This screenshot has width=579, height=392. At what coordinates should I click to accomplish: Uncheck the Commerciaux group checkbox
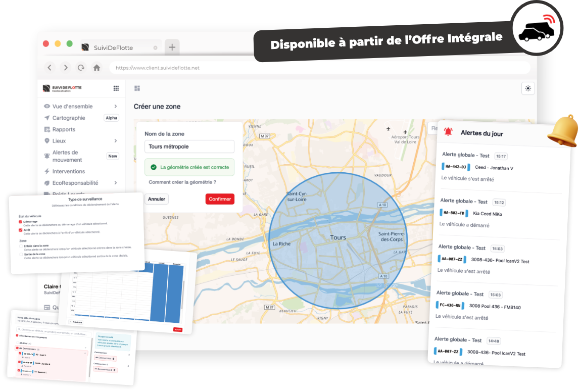[x=17, y=348]
